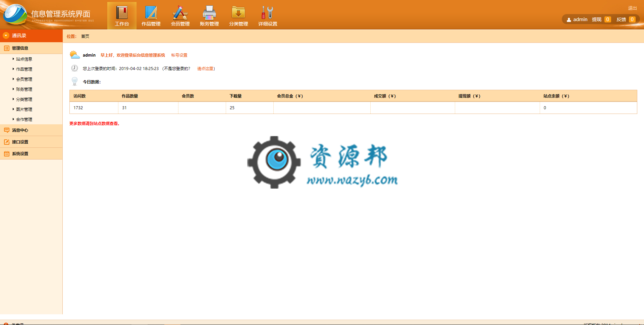Expand the 作品管理 sidebar arrow

tap(13, 69)
